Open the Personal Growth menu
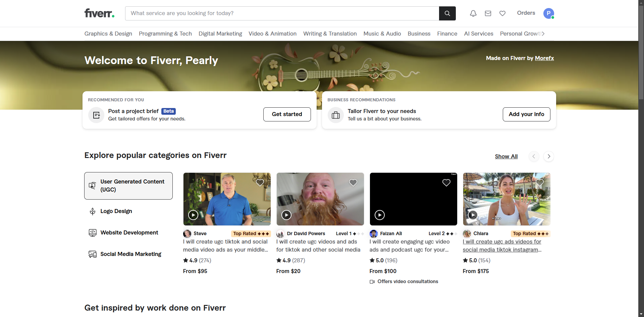 520,34
